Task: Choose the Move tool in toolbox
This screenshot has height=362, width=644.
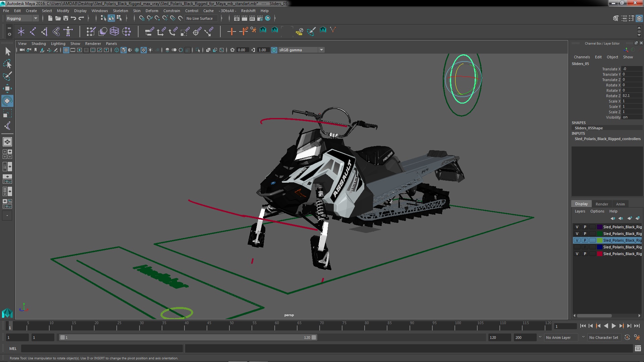Action: (x=7, y=88)
